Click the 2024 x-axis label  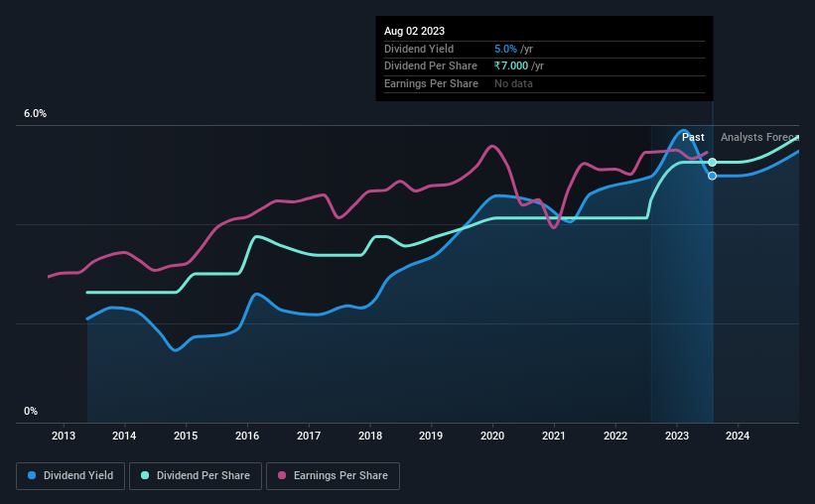tap(738, 436)
